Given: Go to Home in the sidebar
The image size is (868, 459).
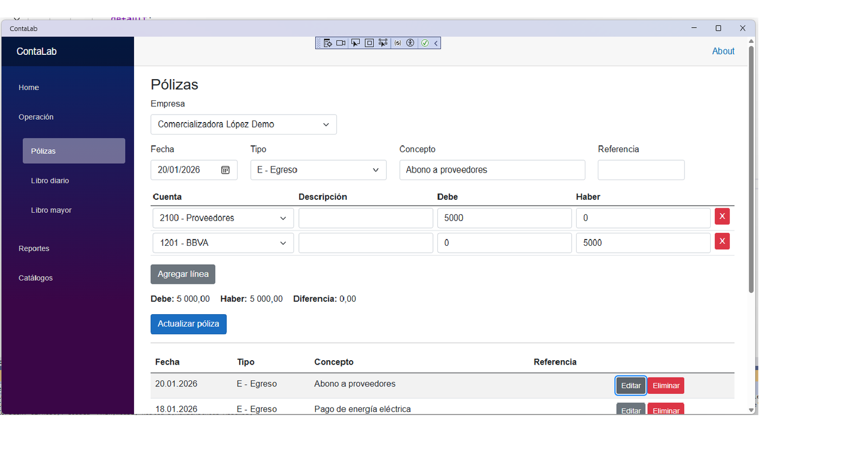Looking at the screenshot, I should [x=29, y=87].
